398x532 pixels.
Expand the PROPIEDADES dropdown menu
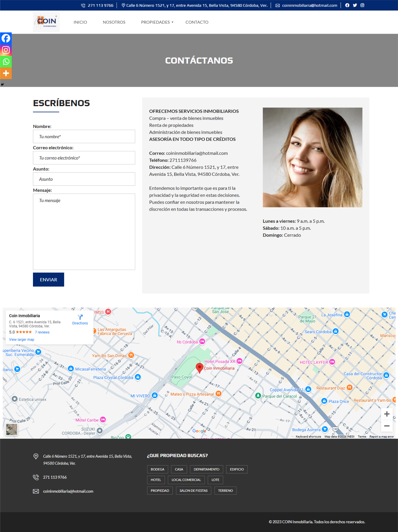pyautogui.click(x=157, y=22)
